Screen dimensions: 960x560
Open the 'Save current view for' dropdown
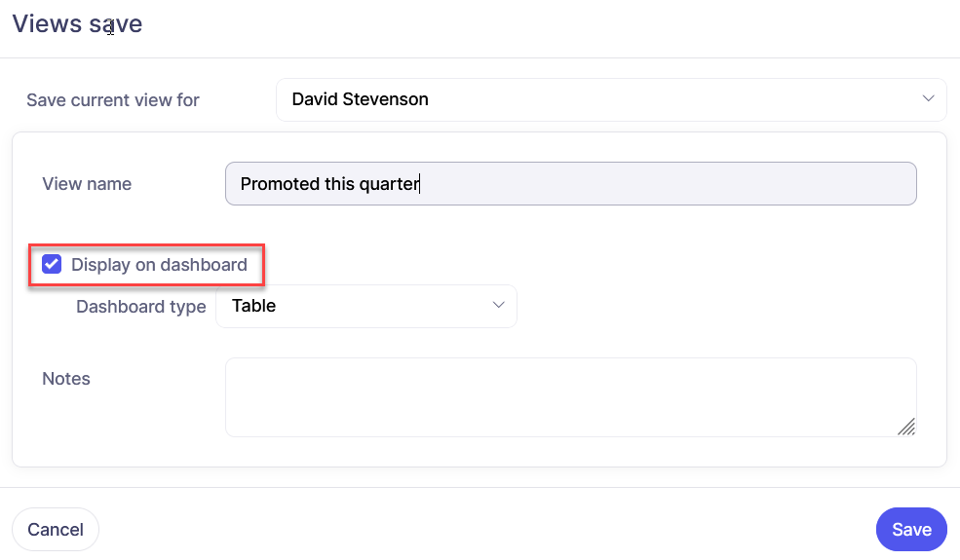click(610, 99)
